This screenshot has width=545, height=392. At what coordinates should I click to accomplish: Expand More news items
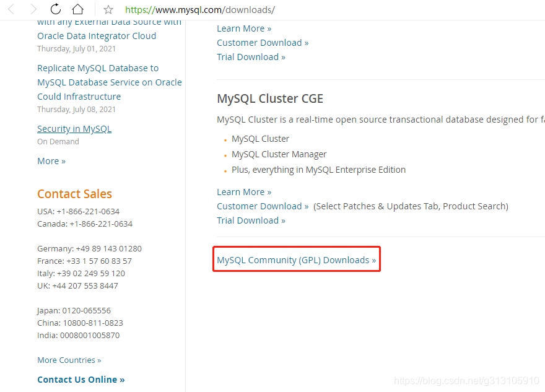pos(51,160)
